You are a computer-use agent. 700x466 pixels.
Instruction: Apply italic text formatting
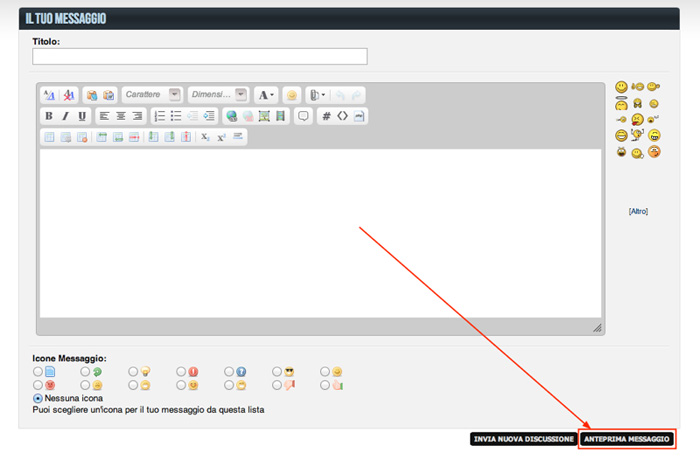65,116
